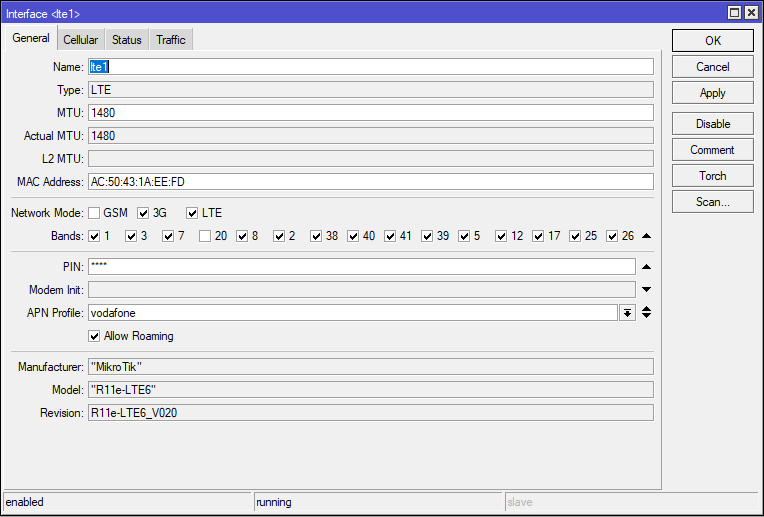Collapse the PIN field using up arrow
Image resolution: width=764 pixels, height=517 pixels.
pos(647,267)
